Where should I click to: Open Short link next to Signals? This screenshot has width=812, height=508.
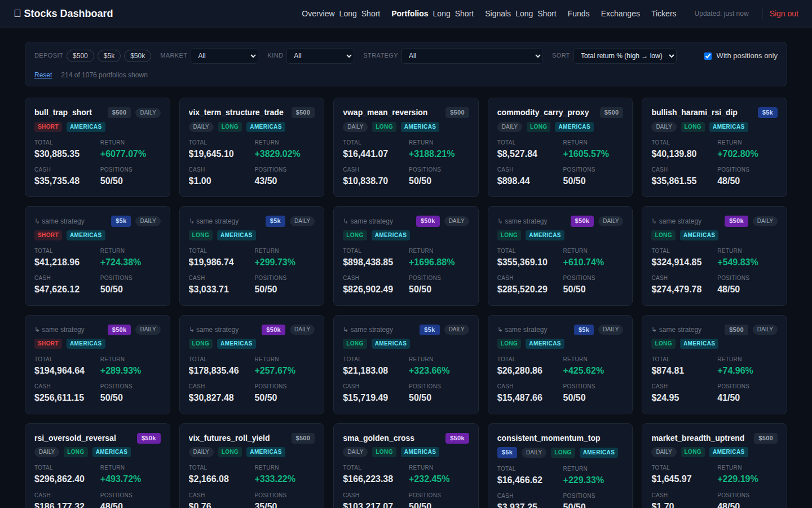point(547,14)
